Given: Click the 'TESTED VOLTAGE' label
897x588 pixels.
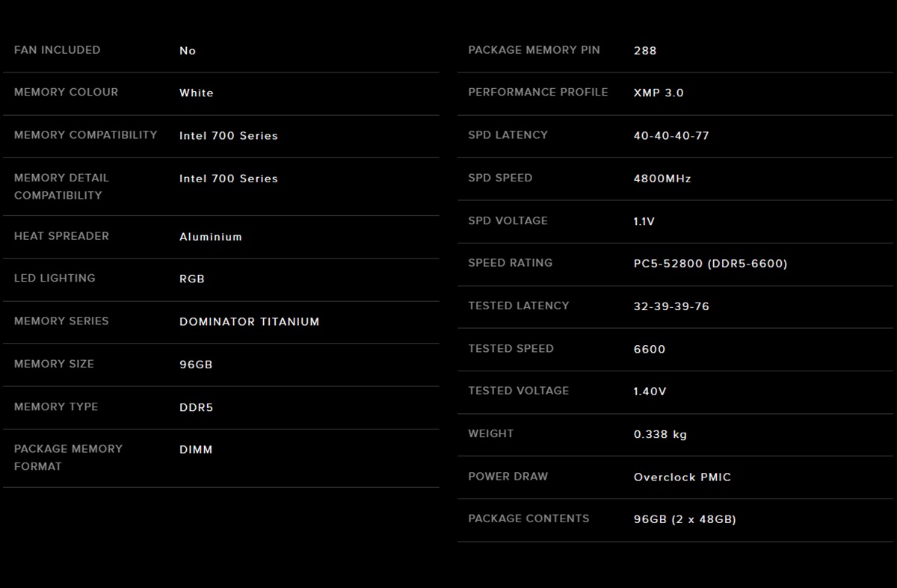Looking at the screenshot, I should [x=519, y=390].
